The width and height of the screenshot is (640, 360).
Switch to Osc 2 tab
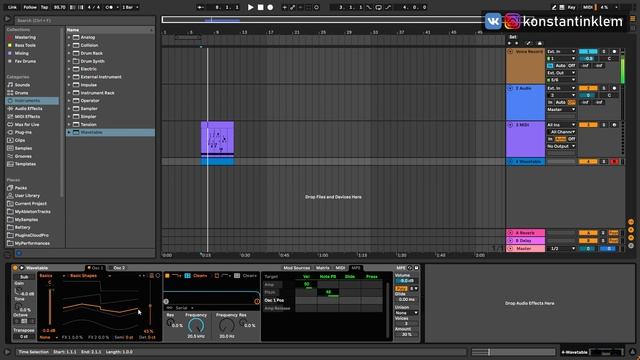pyautogui.click(x=119, y=268)
